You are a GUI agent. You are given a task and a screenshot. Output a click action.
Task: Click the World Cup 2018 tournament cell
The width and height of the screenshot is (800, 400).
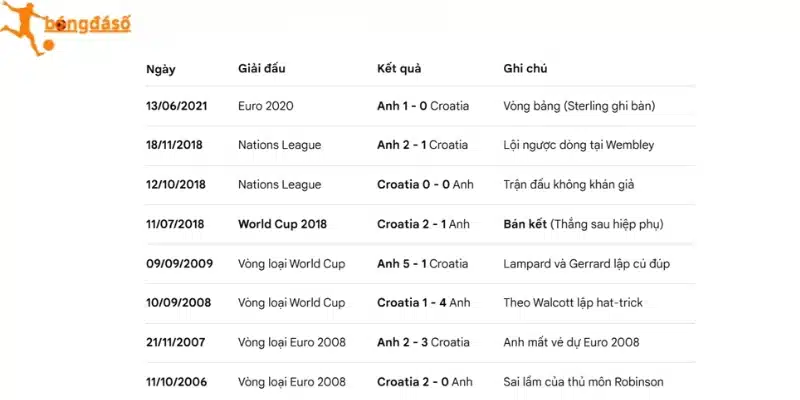coord(282,224)
